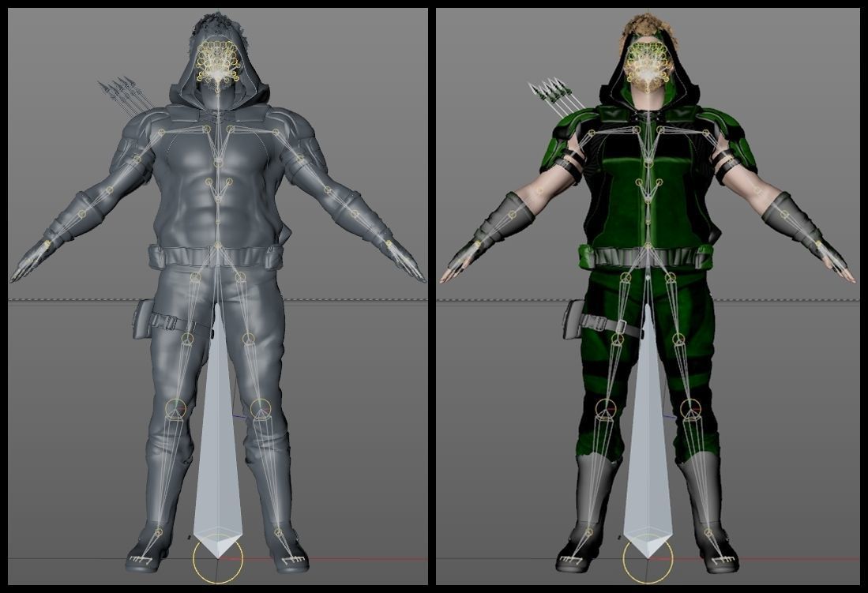This screenshot has height=593, width=868.
Task: Select green model's wrist joint on viewer's right
Action: [x=819, y=243]
